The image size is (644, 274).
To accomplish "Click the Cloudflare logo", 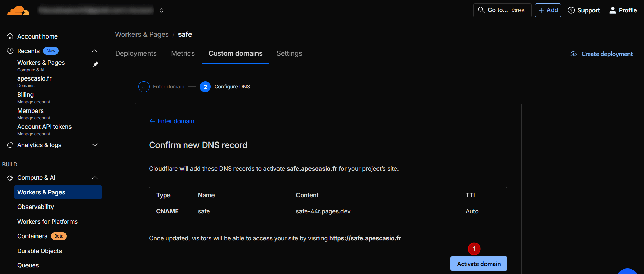I will [18, 11].
